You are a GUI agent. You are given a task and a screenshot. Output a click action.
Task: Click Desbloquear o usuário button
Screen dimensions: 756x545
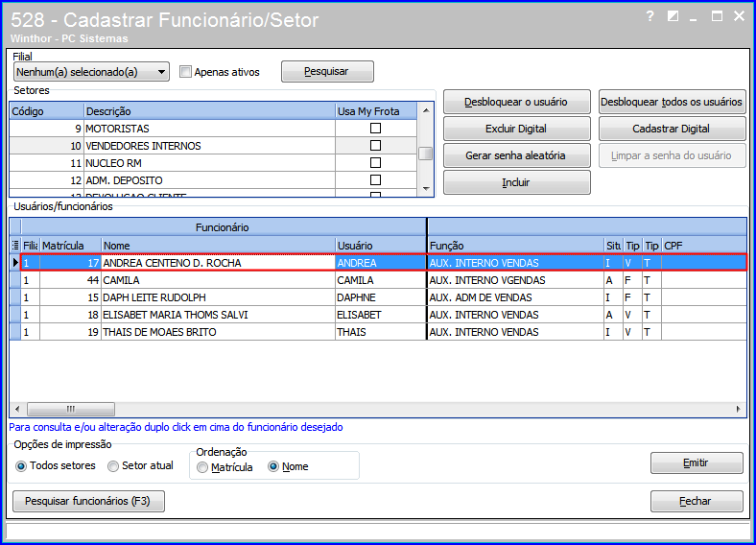517,102
